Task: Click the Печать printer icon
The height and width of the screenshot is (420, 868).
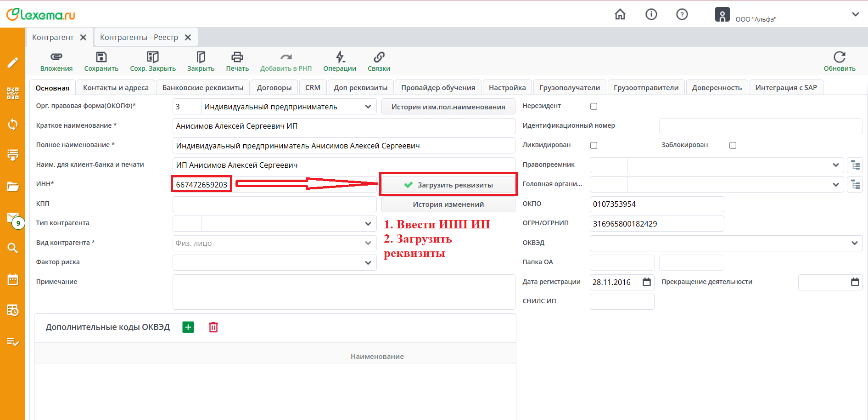Action: [x=237, y=57]
